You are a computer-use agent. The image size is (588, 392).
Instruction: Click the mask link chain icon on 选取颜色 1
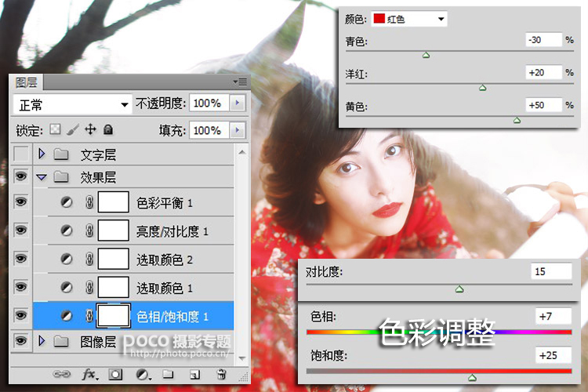[89, 288]
